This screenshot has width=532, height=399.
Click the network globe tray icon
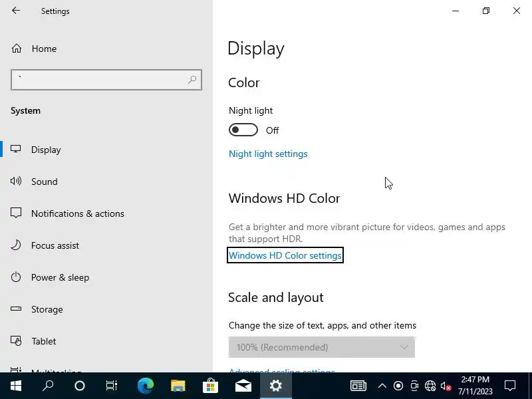(x=430, y=386)
